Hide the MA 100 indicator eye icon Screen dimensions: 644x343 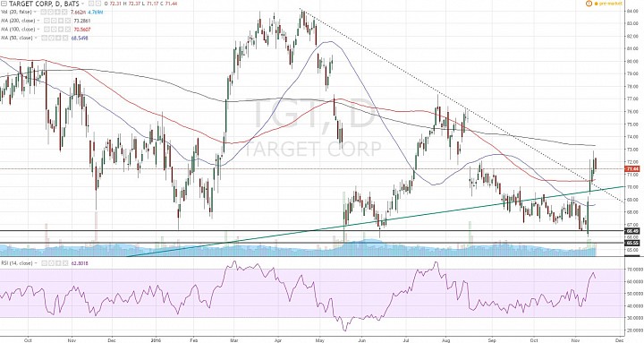click(47, 30)
